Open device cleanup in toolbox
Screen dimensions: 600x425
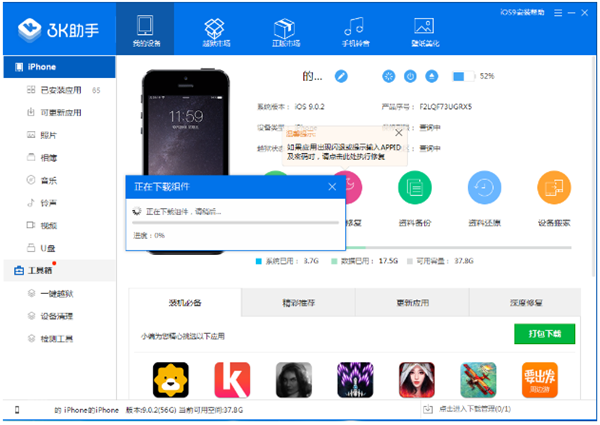click(59, 316)
